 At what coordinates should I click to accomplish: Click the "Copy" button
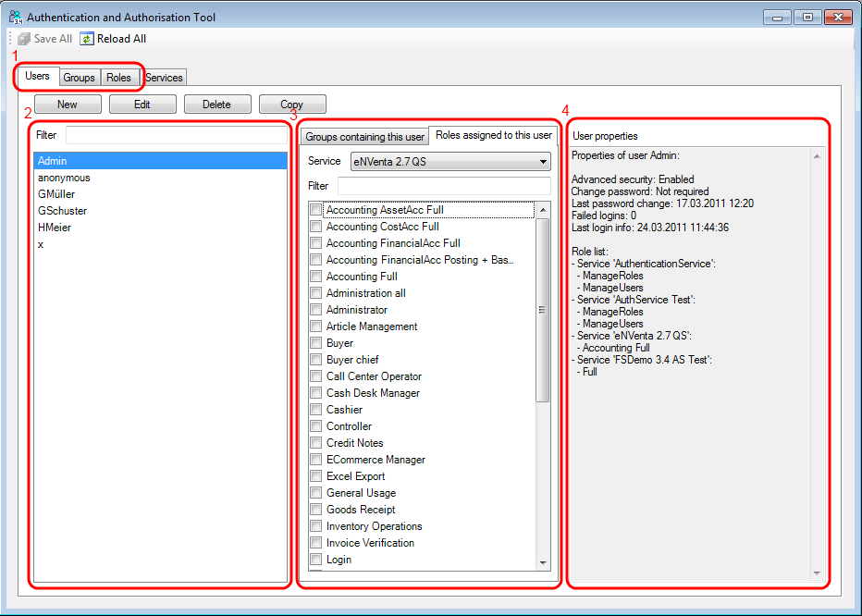291,104
